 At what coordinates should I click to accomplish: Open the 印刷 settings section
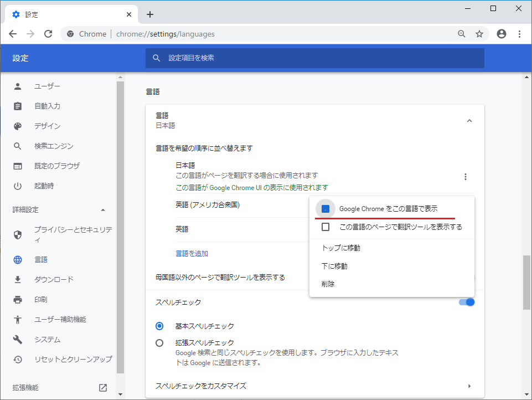tap(41, 300)
